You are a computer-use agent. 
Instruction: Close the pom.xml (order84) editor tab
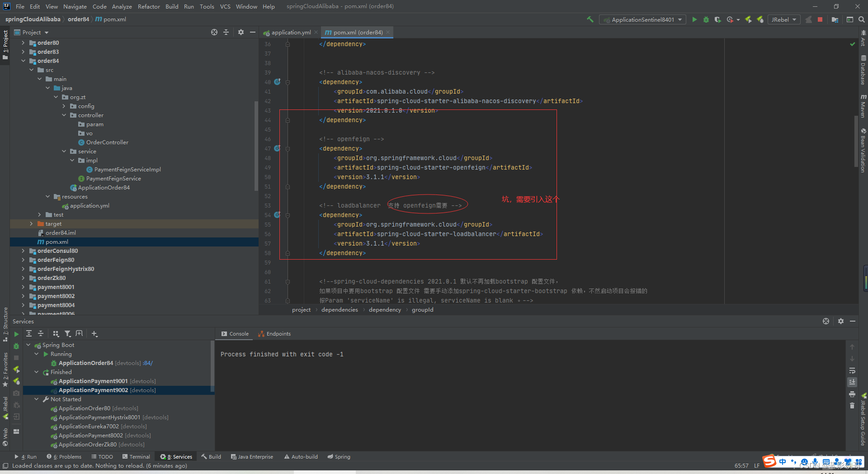[388, 32]
